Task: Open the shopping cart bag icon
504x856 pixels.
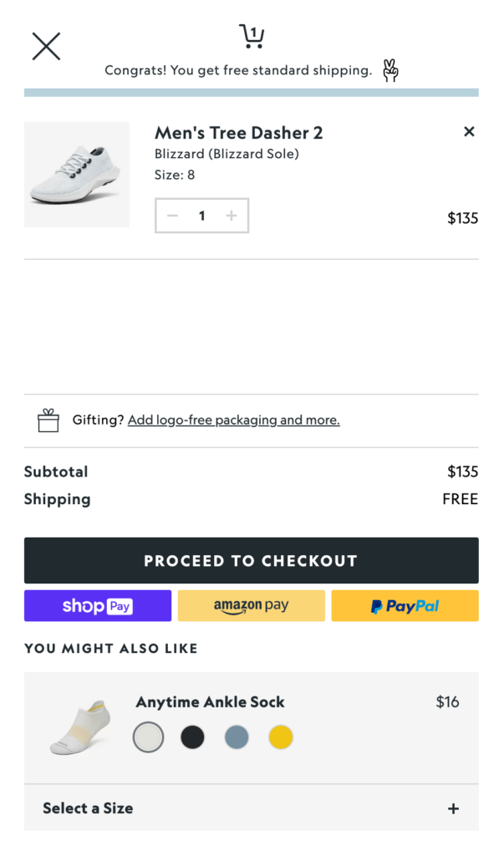Action: [x=252, y=37]
